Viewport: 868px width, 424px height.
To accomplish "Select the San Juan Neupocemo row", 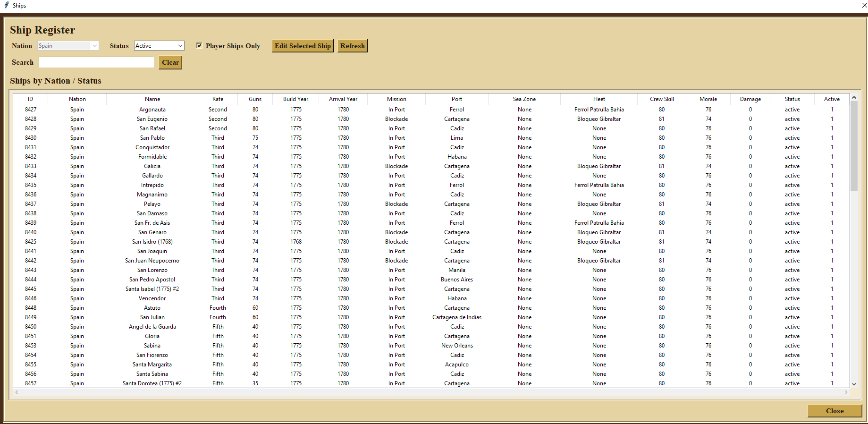I will coord(431,261).
